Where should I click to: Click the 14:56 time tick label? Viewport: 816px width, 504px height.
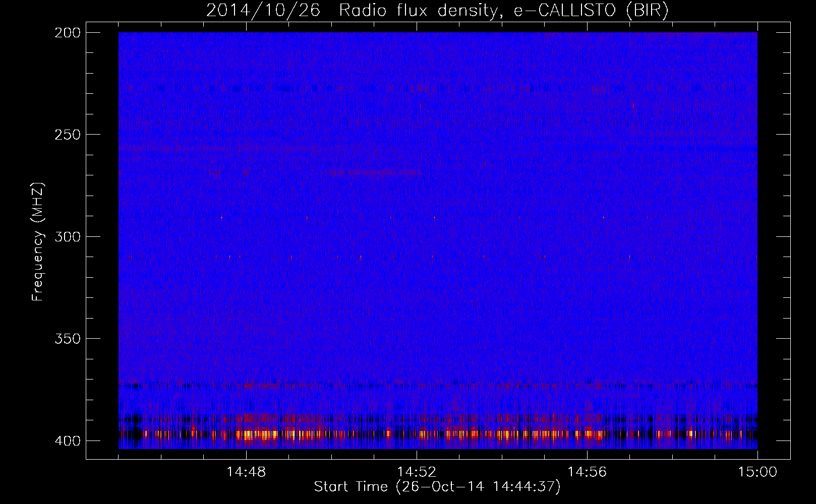[587, 472]
